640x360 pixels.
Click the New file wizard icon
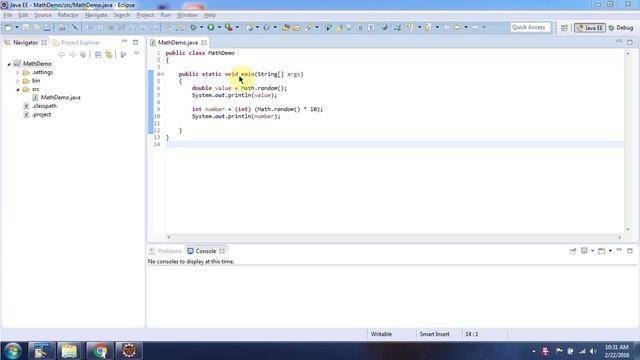(x=8, y=27)
